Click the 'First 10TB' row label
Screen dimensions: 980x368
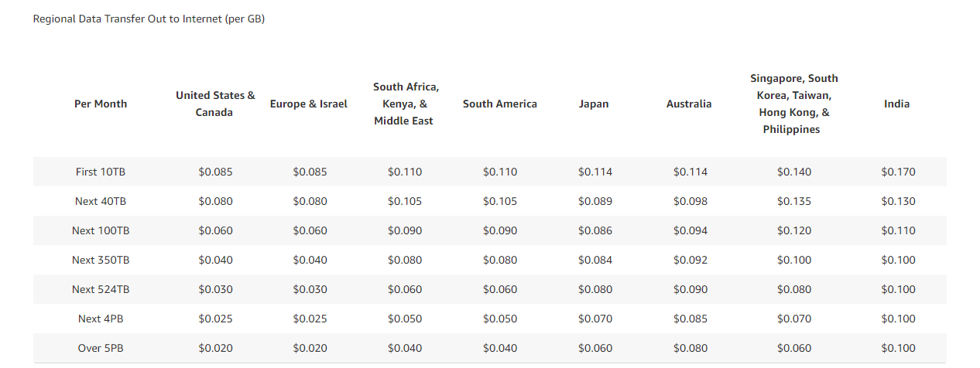point(101,172)
